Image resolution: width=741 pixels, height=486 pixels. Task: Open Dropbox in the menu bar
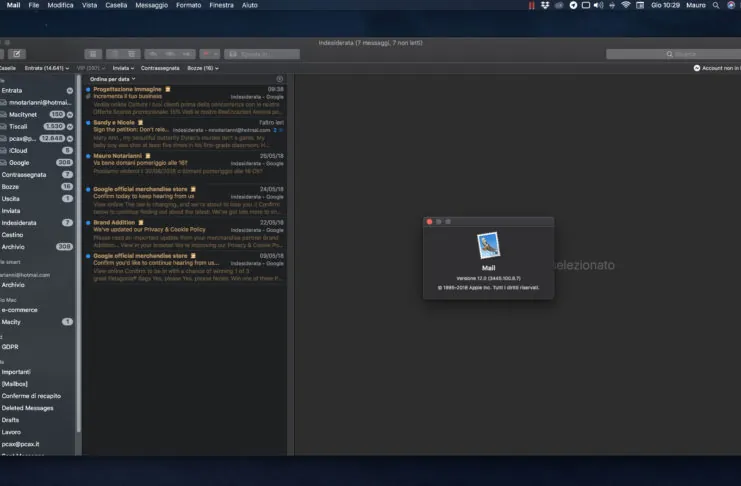click(544, 5)
